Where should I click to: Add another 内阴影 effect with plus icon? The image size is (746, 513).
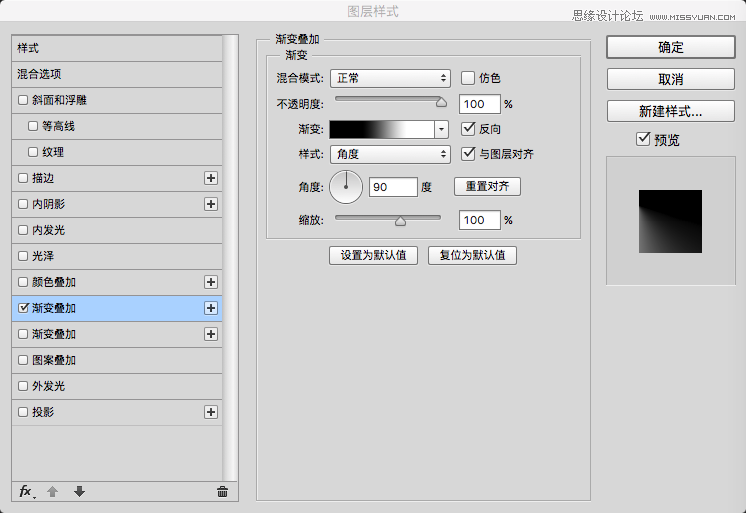pyautogui.click(x=211, y=204)
